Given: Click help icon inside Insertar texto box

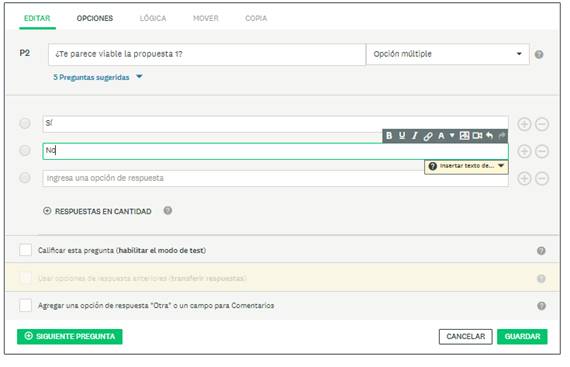Looking at the screenshot, I should point(433,166).
